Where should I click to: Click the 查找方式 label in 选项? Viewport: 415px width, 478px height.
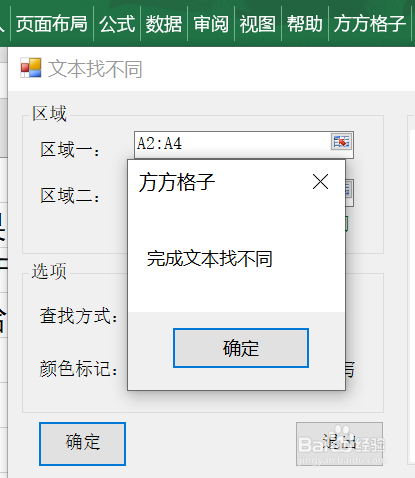pyautogui.click(x=79, y=316)
